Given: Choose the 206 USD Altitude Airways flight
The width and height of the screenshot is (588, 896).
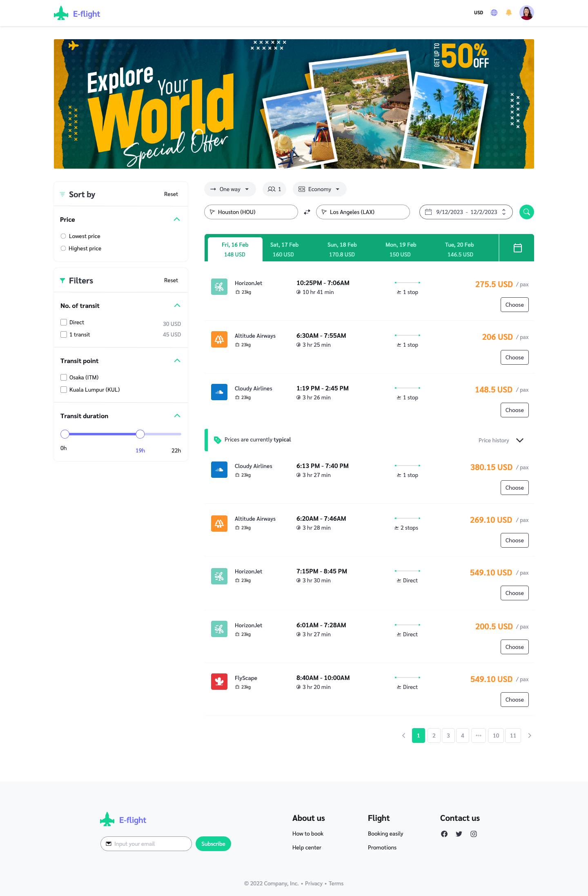Looking at the screenshot, I should tap(514, 357).
